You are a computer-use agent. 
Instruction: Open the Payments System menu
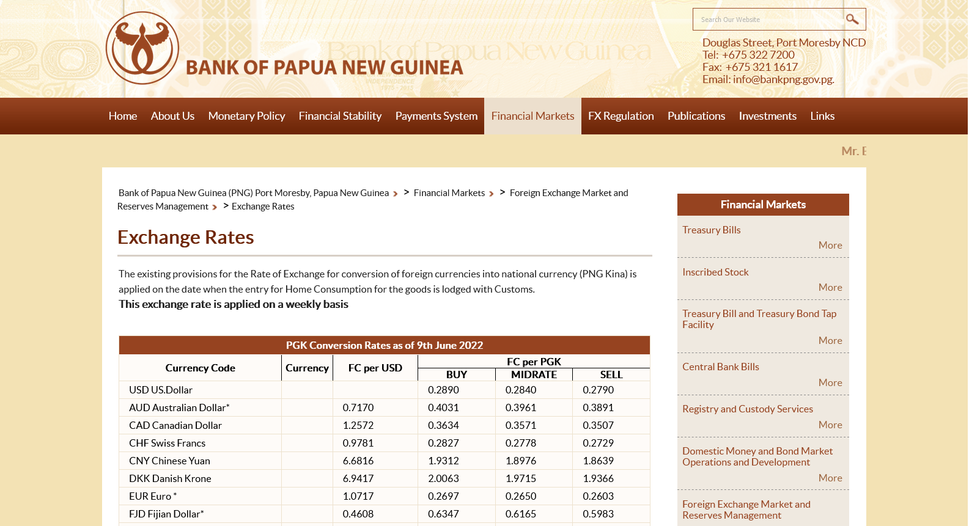coord(436,116)
